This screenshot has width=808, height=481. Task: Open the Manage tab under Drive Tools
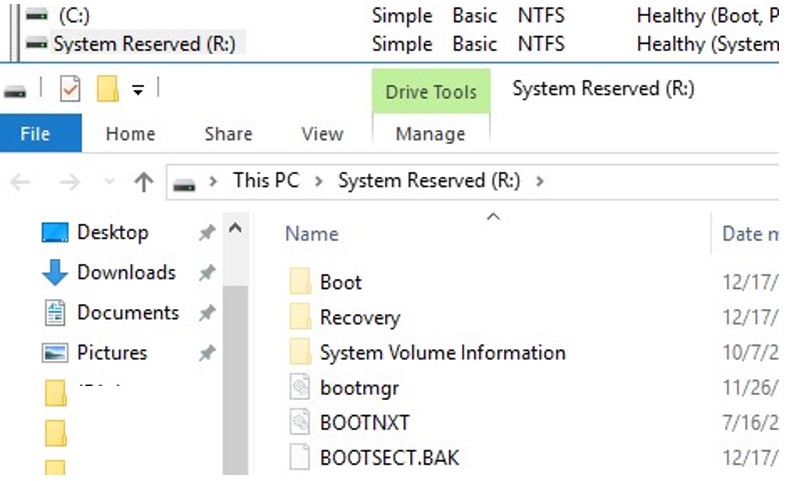click(430, 134)
